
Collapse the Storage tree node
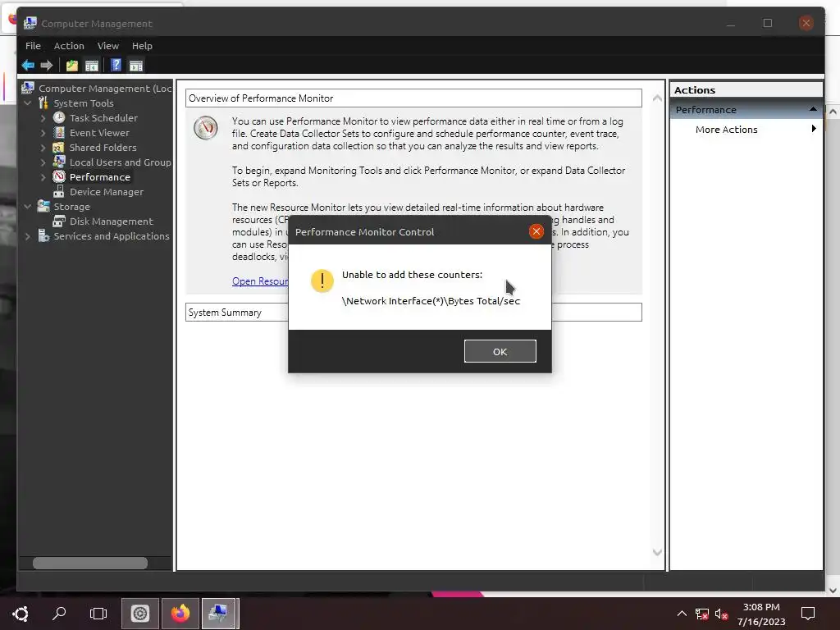[28, 206]
